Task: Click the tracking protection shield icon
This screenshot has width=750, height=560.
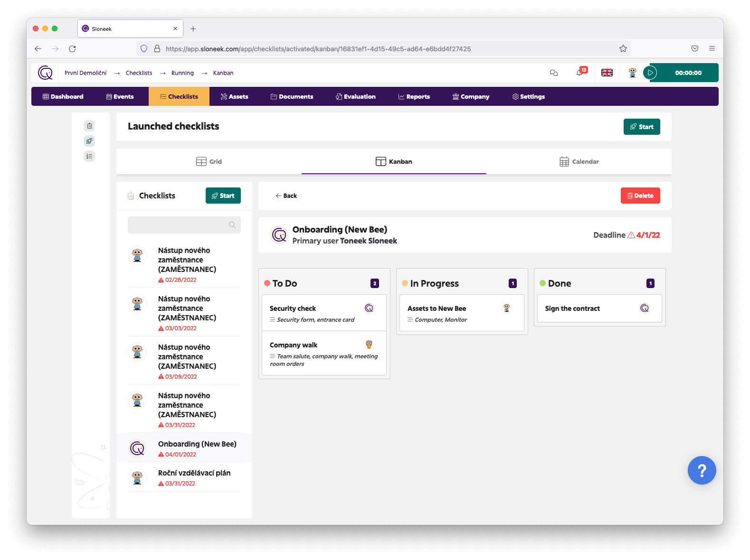Action: (x=144, y=48)
